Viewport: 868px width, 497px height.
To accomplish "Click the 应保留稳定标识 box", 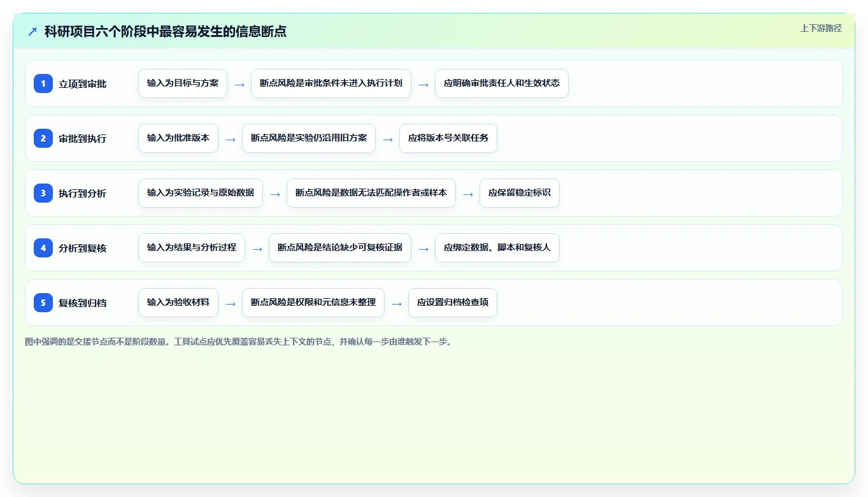I will tap(520, 193).
